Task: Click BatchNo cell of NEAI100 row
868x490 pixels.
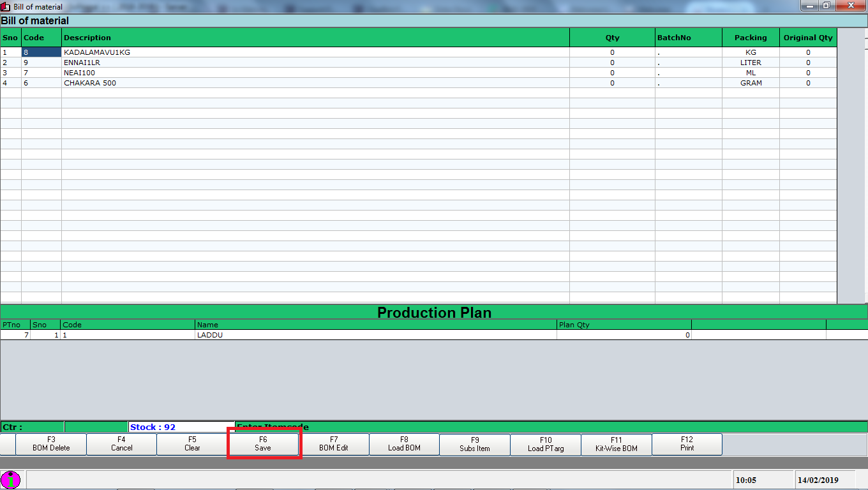Action: click(x=689, y=73)
